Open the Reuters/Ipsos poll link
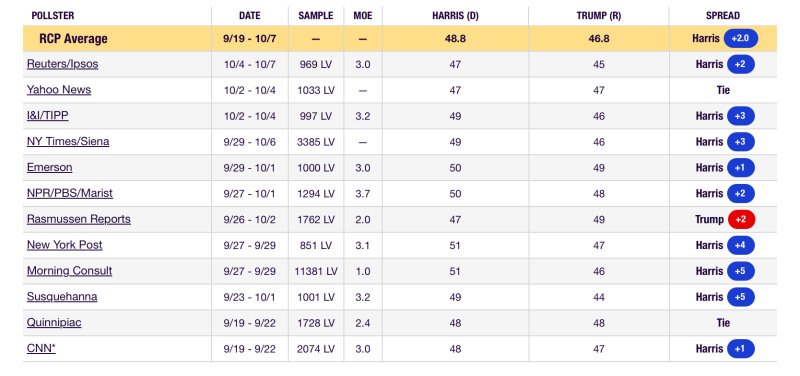Viewport: 800px width, 376px height. [62, 64]
